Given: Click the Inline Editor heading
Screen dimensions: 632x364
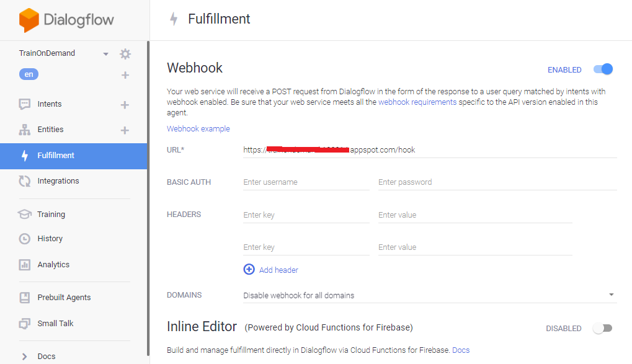Looking at the screenshot, I should (202, 327).
